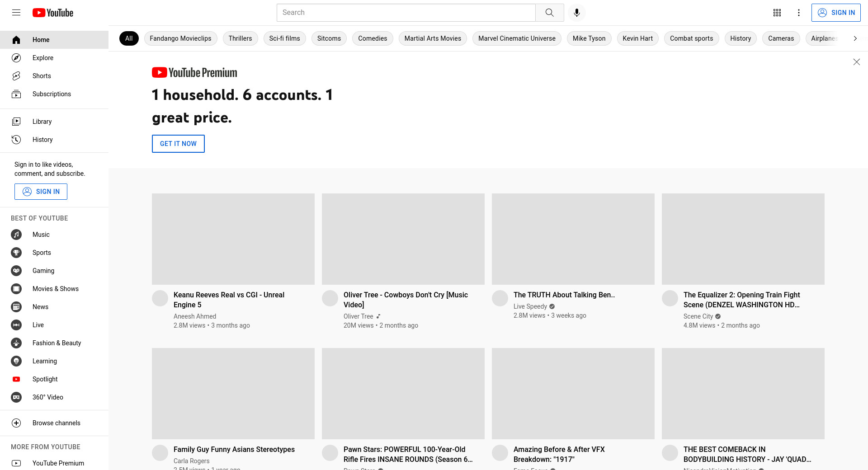Click the Explore compass icon

[16, 58]
